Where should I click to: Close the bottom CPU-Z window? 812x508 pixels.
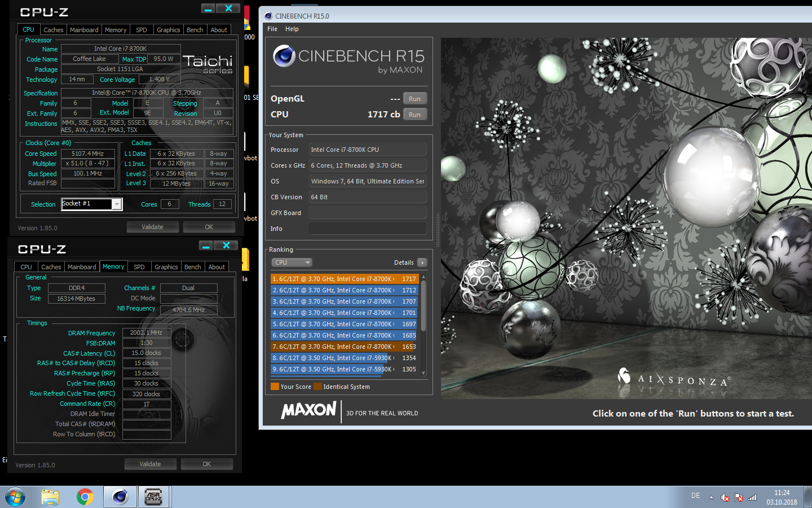pyautogui.click(x=226, y=246)
